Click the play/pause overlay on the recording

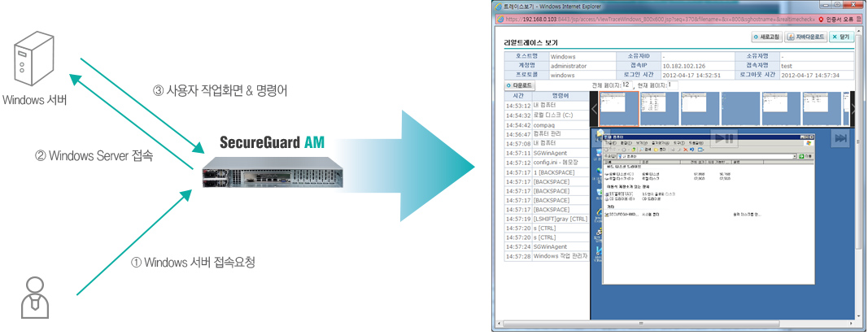coord(723,139)
